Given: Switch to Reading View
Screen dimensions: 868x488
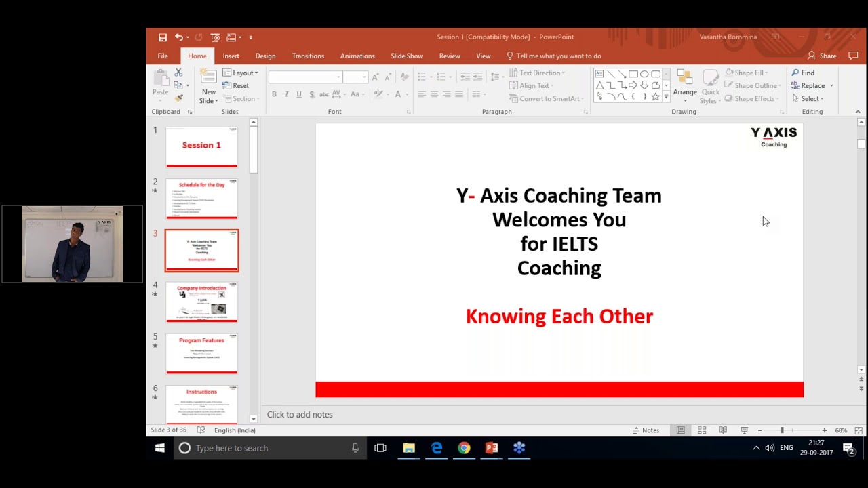Looking at the screenshot, I should 723,430.
